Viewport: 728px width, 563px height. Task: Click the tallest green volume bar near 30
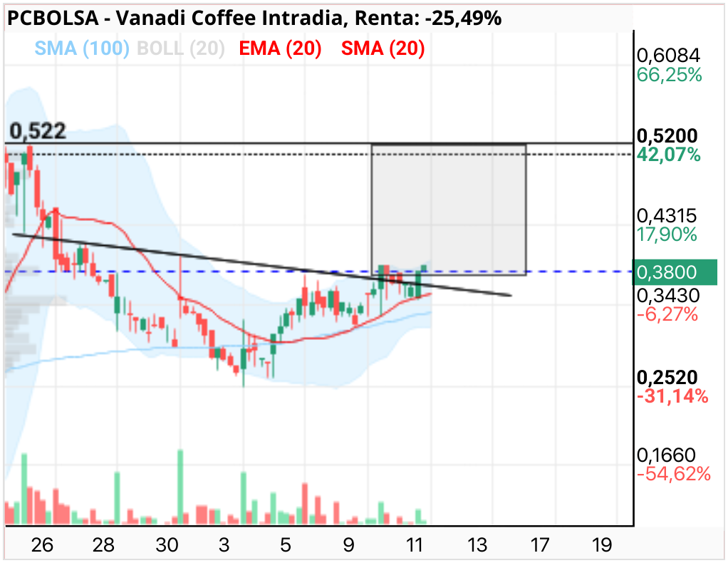click(x=181, y=487)
